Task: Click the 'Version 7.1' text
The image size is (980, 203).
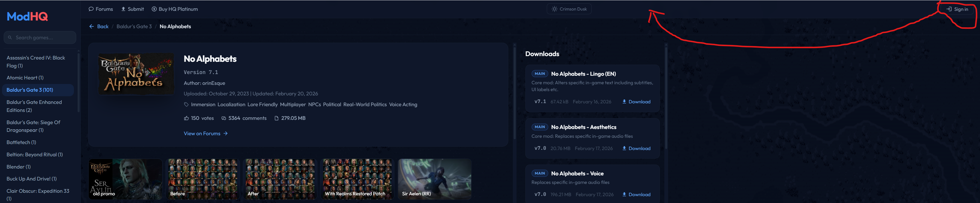Action: pyautogui.click(x=201, y=72)
